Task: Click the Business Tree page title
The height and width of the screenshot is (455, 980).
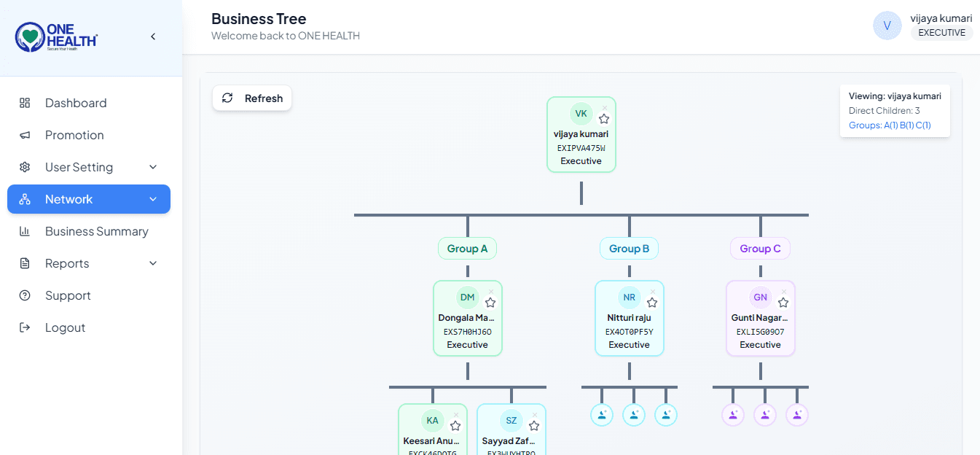Action: [259, 19]
